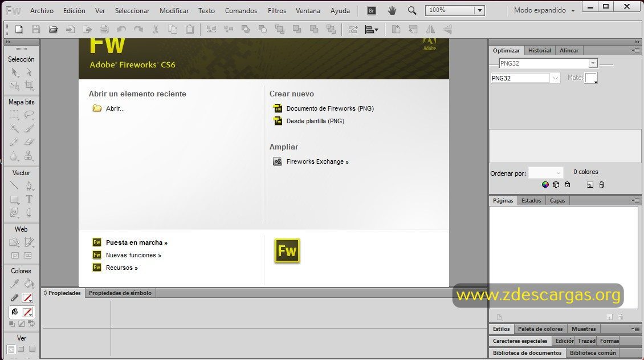Select the Blur tool
Screen dimensions: 644x360
point(14,156)
